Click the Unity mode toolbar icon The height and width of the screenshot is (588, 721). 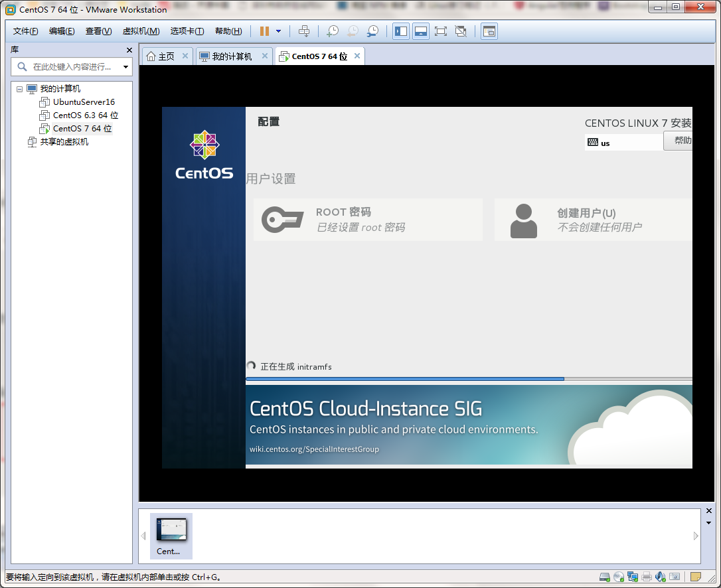click(x=461, y=31)
